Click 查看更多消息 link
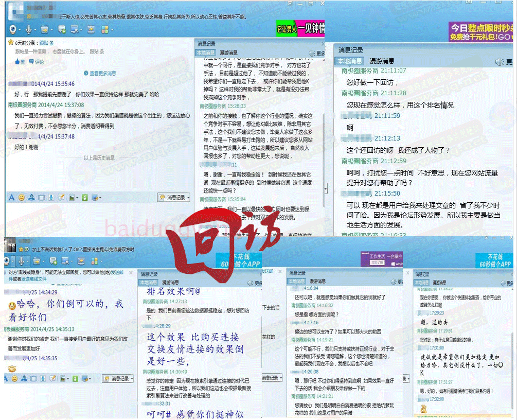The image size is (517, 420). pyautogui.click(x=102, y=74)
